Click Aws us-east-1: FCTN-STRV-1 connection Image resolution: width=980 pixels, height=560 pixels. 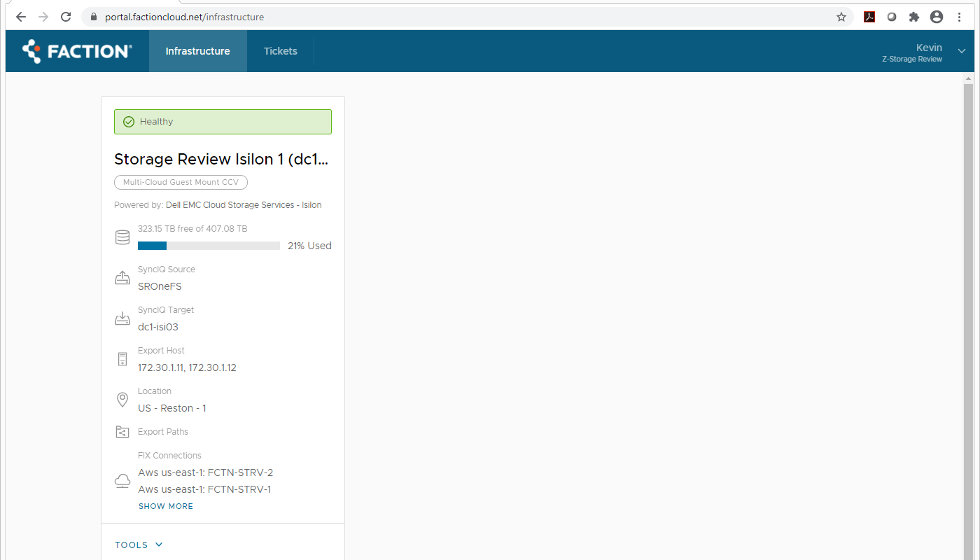(204, 489)
